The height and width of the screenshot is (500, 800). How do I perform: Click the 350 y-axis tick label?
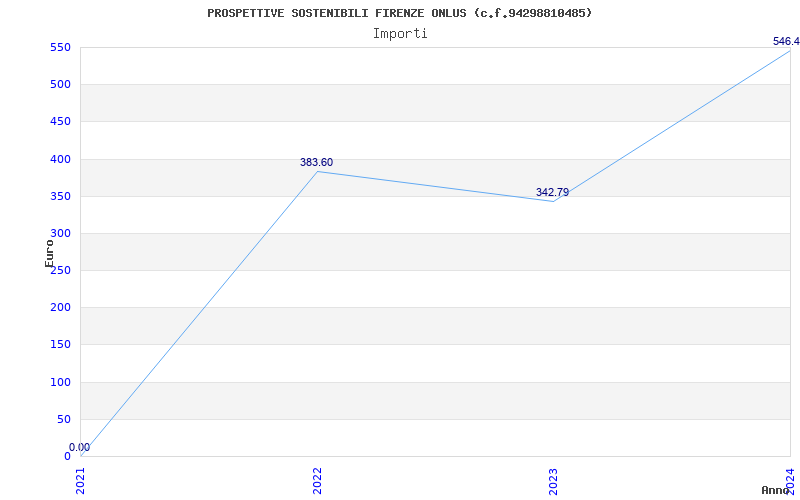[x=60, y=196]
